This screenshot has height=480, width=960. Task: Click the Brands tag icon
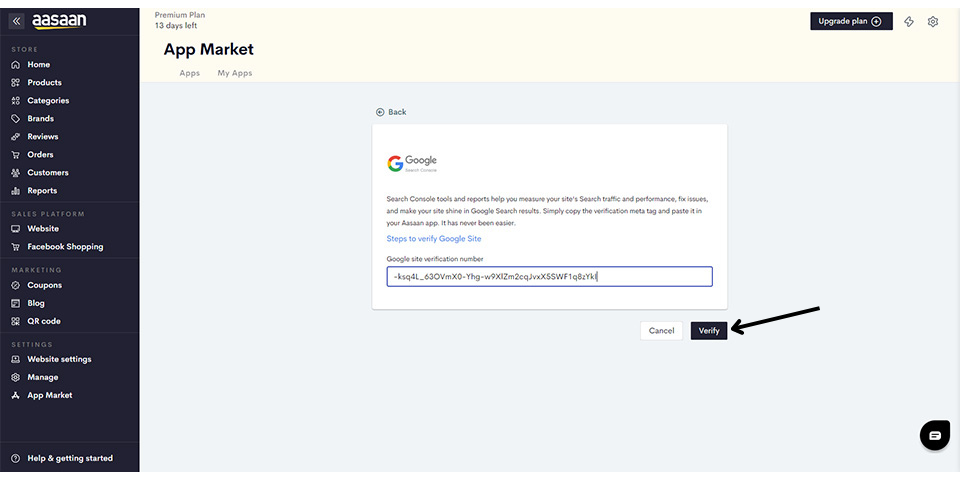point(16,119)
